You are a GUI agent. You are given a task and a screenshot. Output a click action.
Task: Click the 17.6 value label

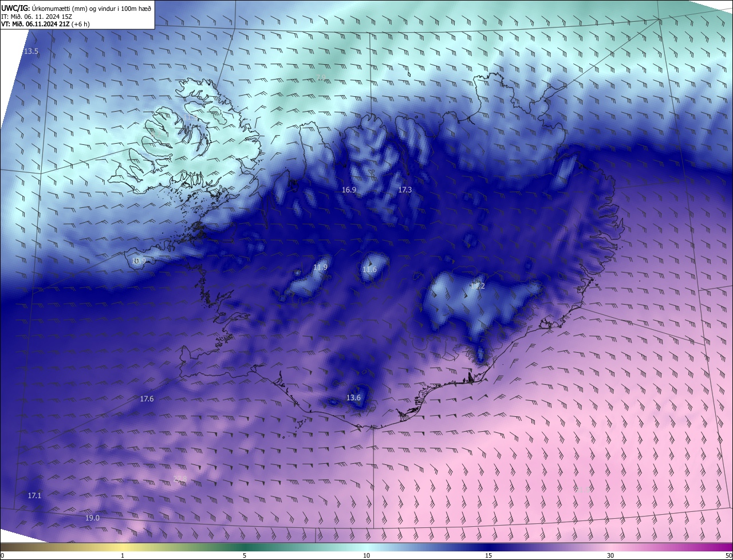(x=147, y=399)
